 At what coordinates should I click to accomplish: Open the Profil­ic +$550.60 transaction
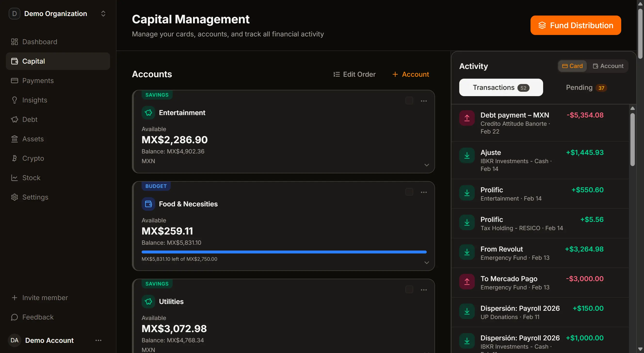tap(540, 194)
